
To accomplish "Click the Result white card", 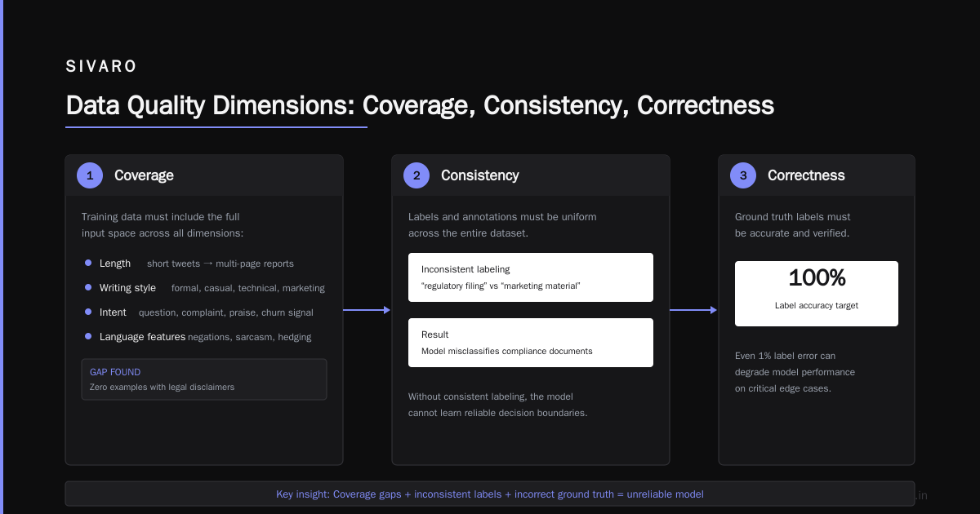I will [x=531, y=343].
